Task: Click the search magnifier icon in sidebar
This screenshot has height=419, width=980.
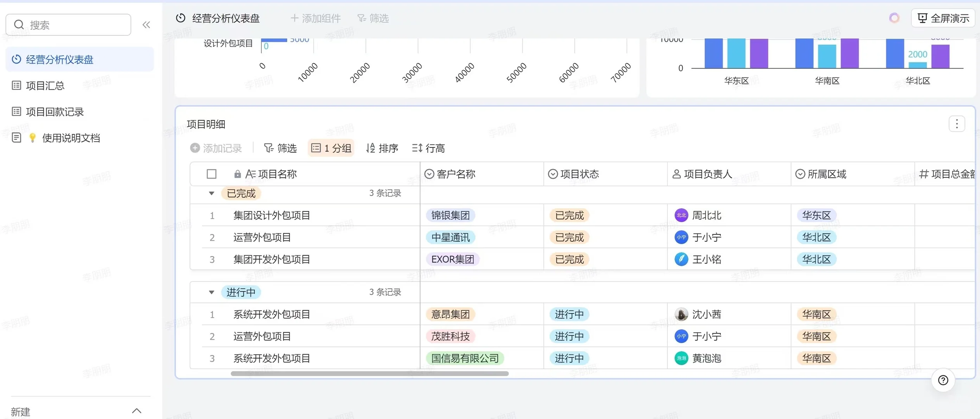Action: point(19,24)
